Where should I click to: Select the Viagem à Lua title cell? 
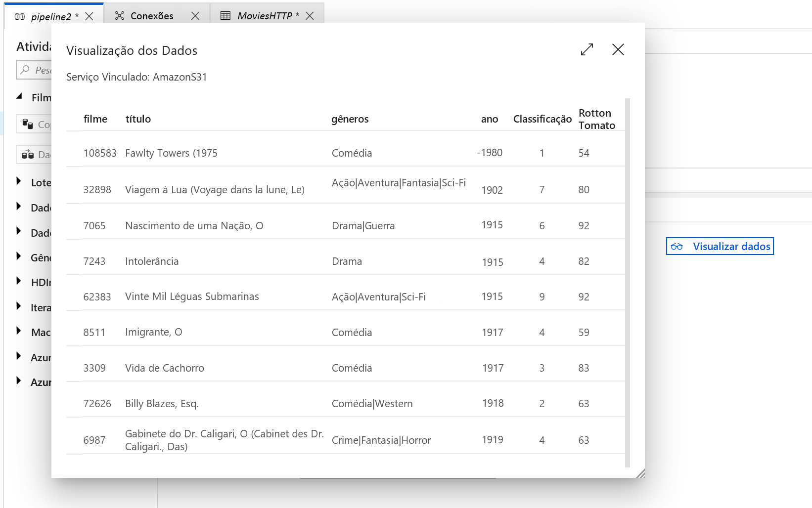pos(215,190)
